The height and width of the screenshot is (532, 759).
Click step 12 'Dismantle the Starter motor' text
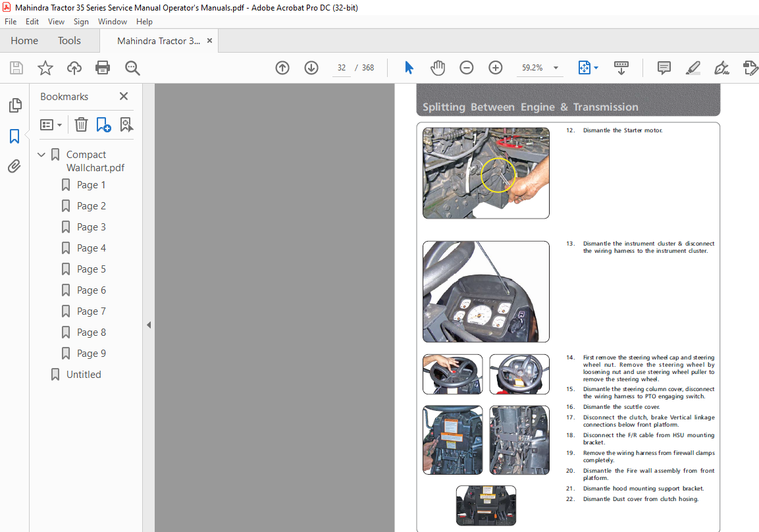coord(623,130)
